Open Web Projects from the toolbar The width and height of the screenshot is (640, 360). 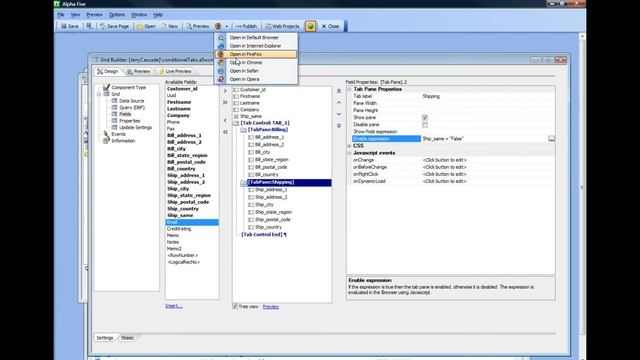click(282, 26)
